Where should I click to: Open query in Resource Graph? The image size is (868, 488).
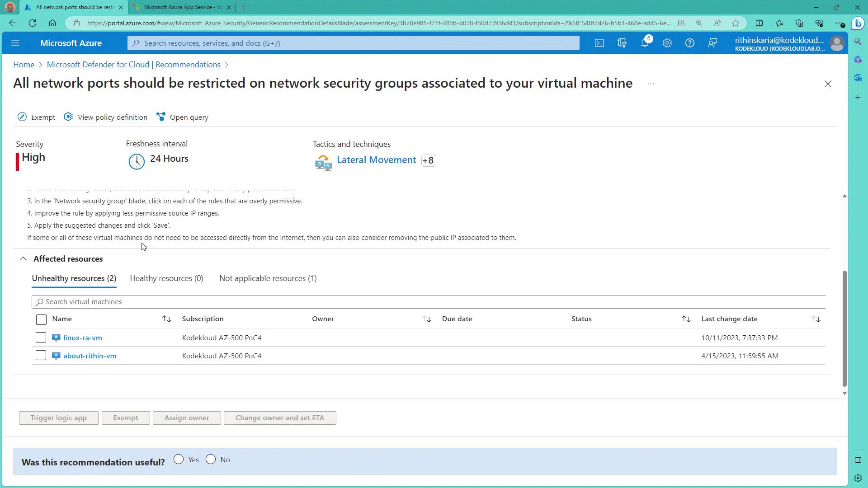[x=183, y=117]
